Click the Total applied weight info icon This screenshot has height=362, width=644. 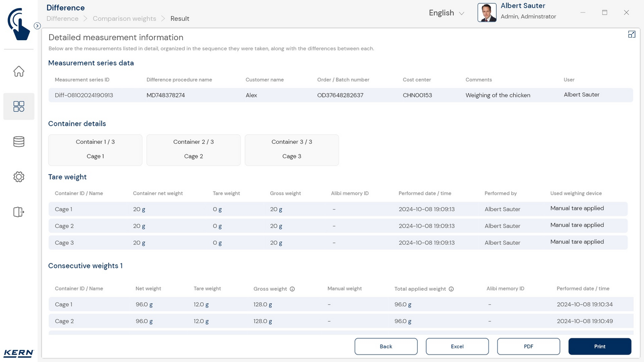click(451, 289)
